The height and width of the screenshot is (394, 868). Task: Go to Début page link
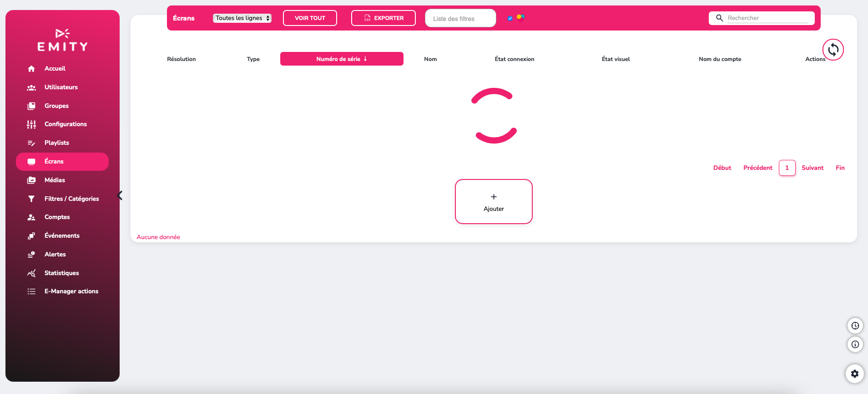tap(722, 168)
